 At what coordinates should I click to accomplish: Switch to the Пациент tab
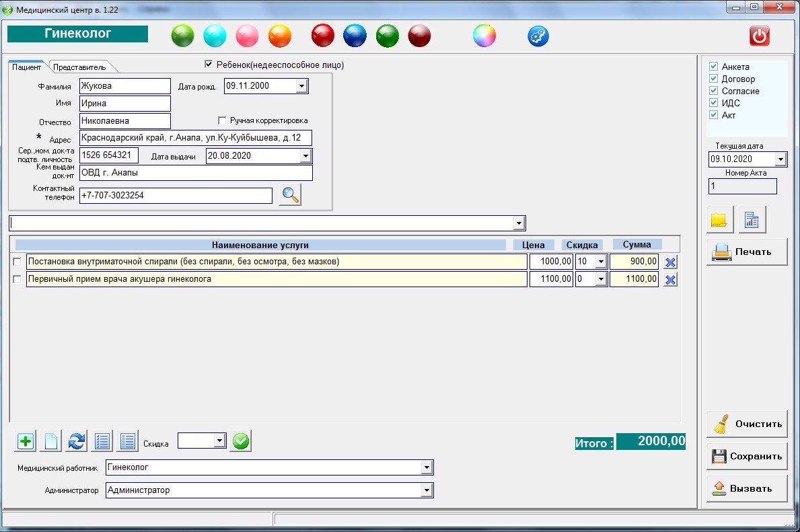[x=26, y=67]
